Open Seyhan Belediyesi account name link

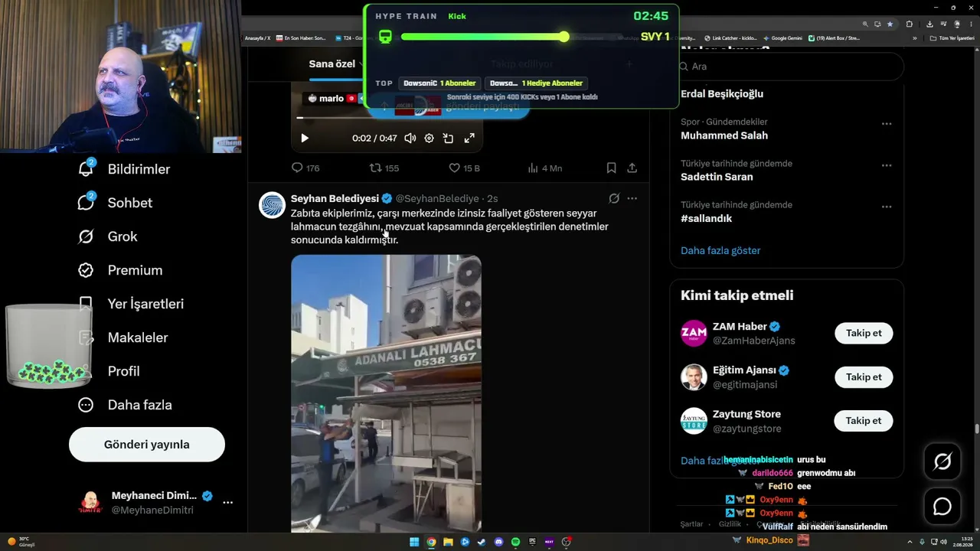pos(335,198)
